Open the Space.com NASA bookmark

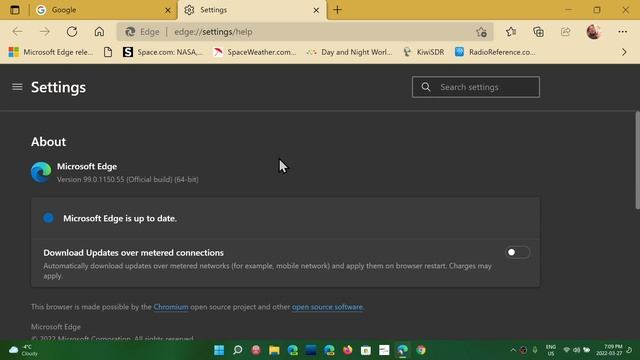pos(162,52)
